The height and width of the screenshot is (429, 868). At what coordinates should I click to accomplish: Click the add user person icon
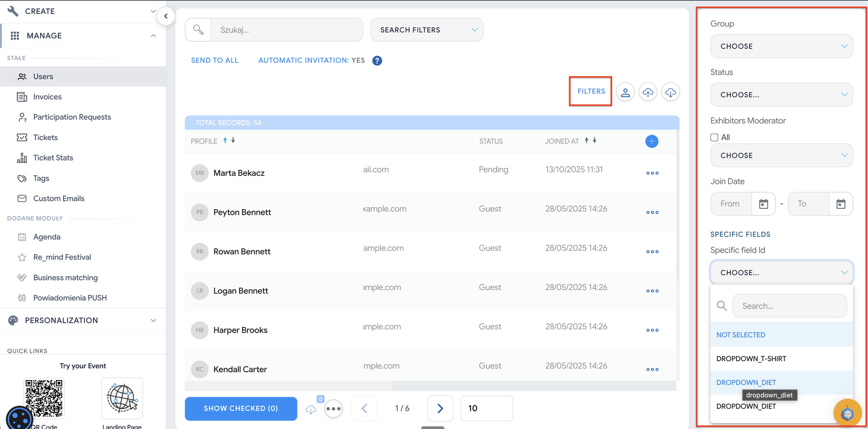(625, 92)
